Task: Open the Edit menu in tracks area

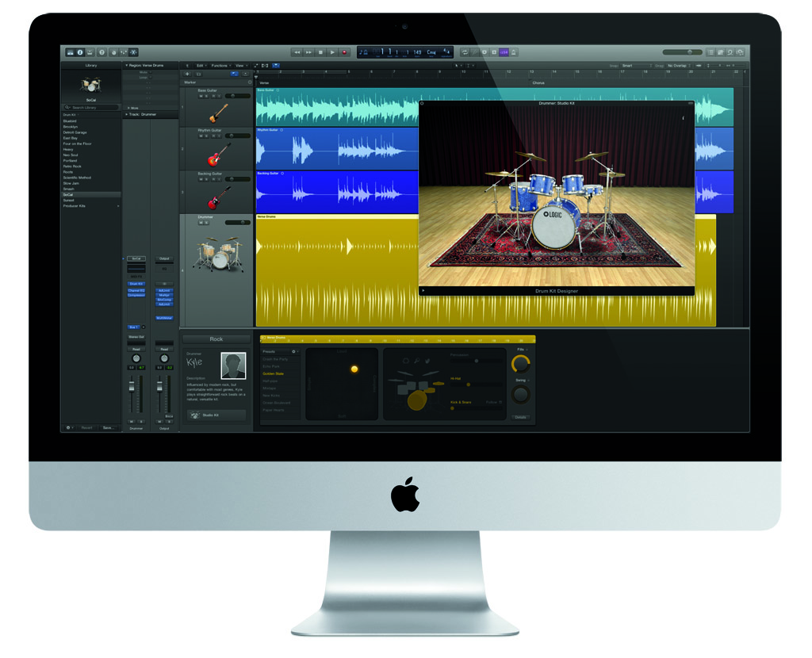Action: point(200,66)
